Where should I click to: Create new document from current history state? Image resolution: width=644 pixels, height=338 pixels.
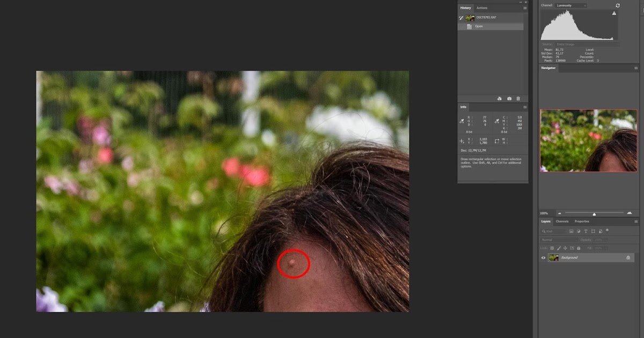tap(500, 99)
